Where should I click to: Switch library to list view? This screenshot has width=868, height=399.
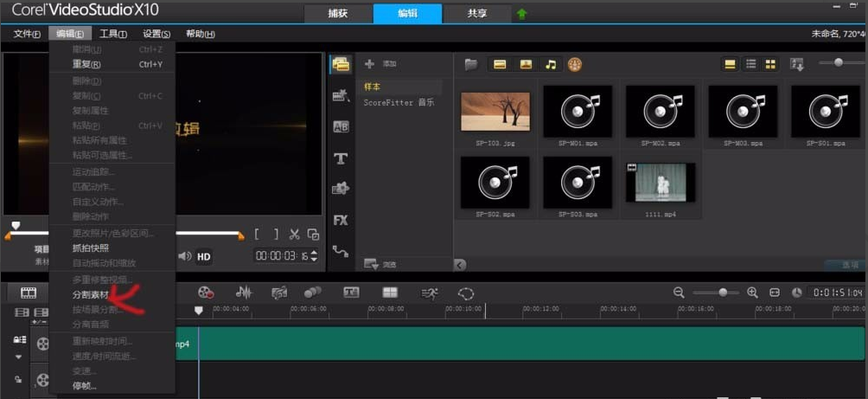coord(750,64)
